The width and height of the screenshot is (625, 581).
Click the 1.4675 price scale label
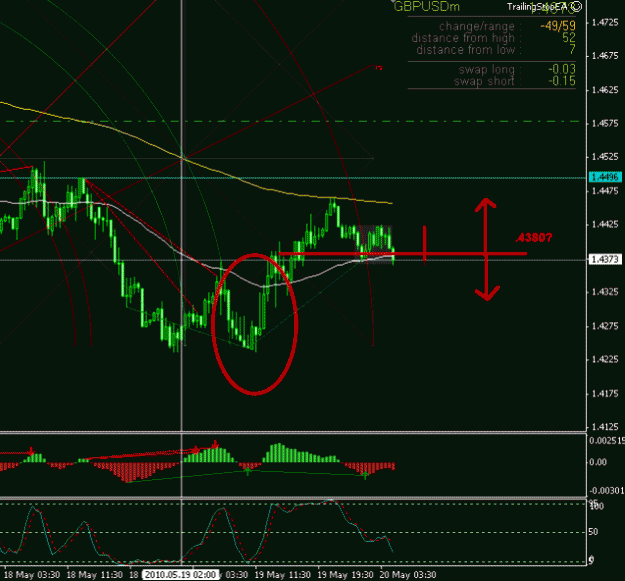pos(605,56)
